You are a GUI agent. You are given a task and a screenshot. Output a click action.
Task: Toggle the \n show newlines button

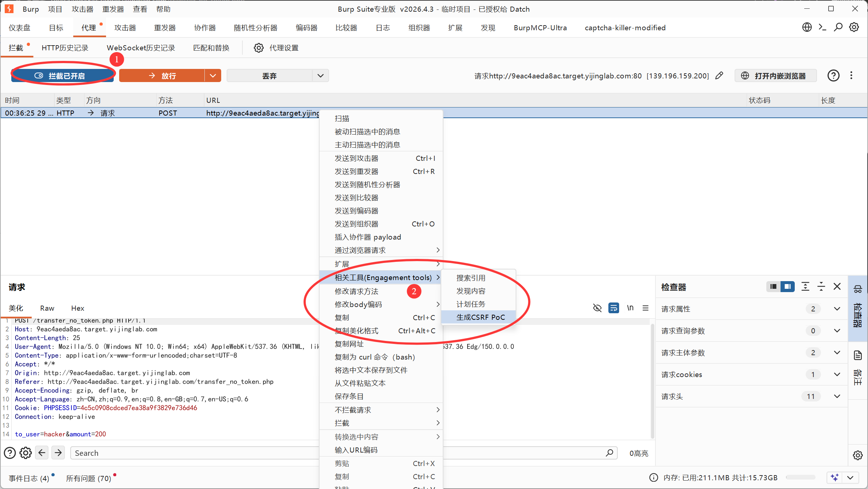(x=630, y=308)
